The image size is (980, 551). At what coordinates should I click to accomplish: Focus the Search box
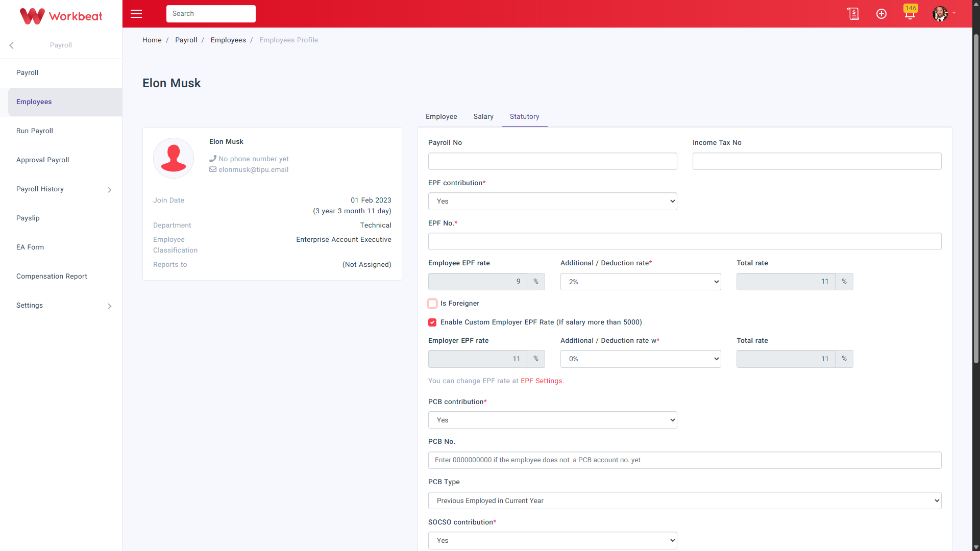click(211, 14)
